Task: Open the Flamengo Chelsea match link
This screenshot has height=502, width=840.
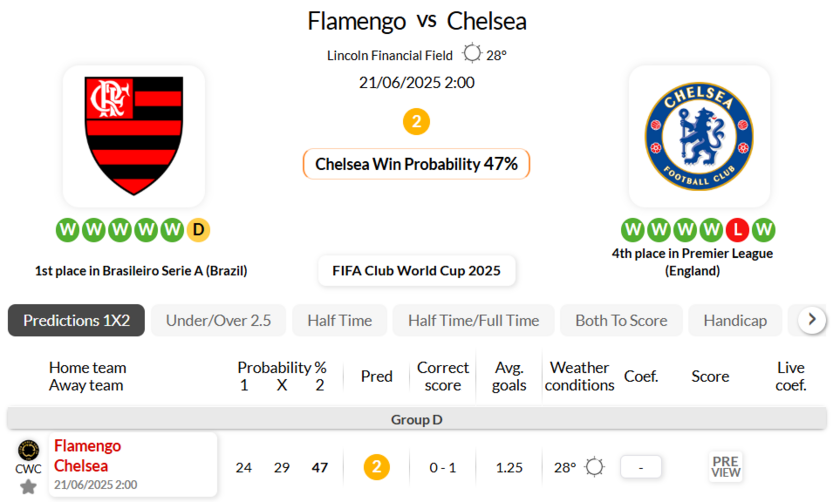Action: pos(88,456)
